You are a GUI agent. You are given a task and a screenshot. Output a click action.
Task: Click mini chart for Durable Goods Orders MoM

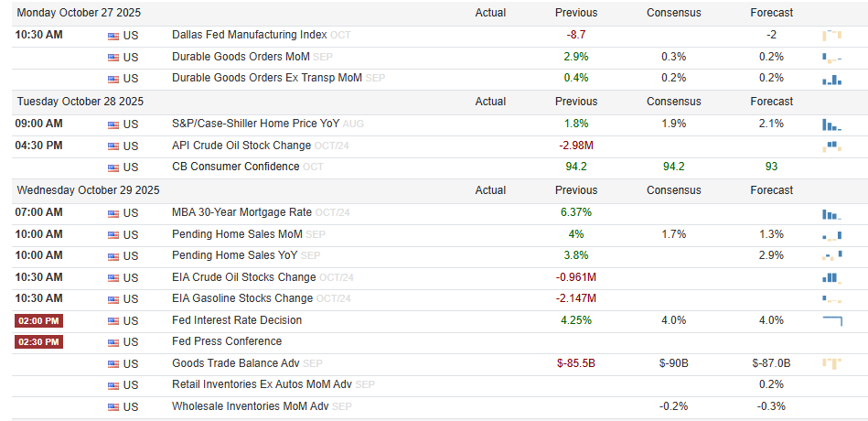pos(831,57)
